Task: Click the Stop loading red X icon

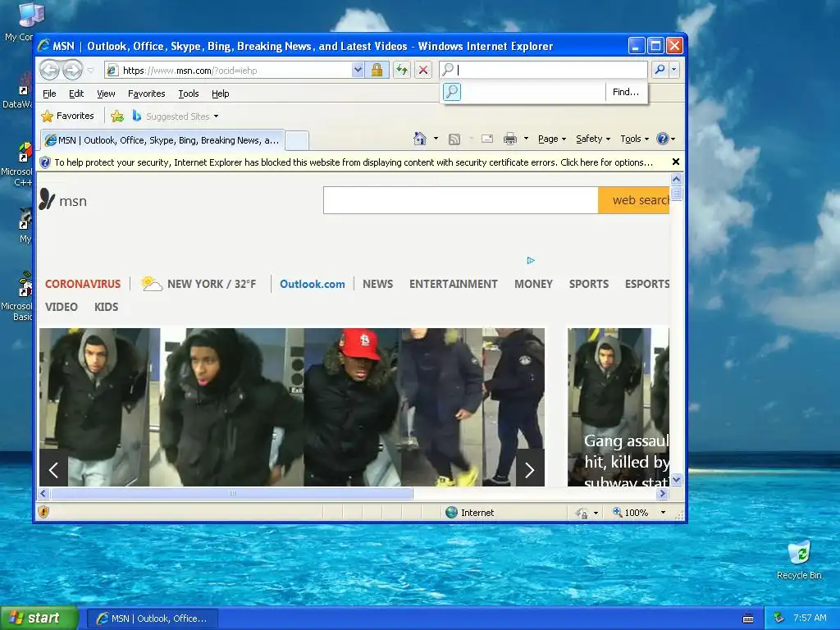Action: pyautogui.click(x=423, y=70)
